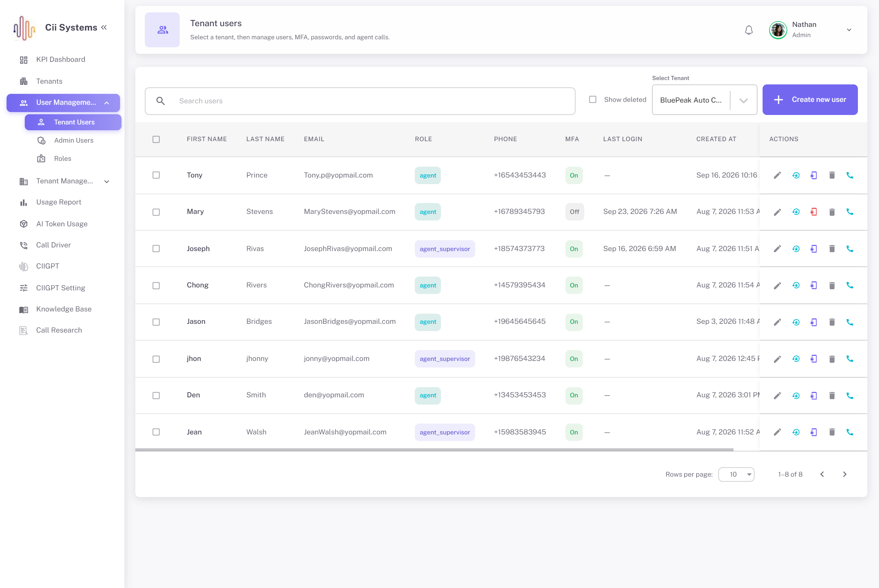
Task: Delete user jhon jhonny with the trash icon
Action: point(832,359)
